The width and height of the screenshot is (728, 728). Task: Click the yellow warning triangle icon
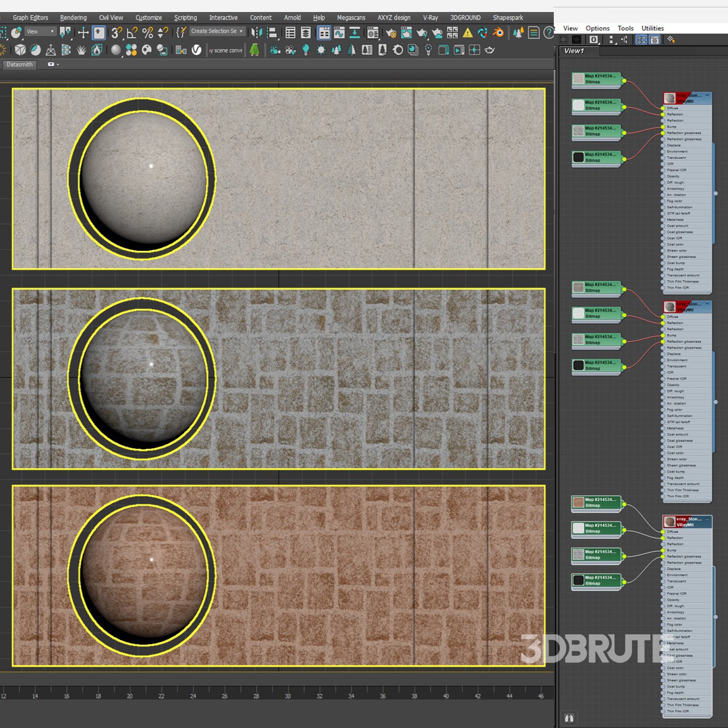pyautogui.click(x=467, y=33)
